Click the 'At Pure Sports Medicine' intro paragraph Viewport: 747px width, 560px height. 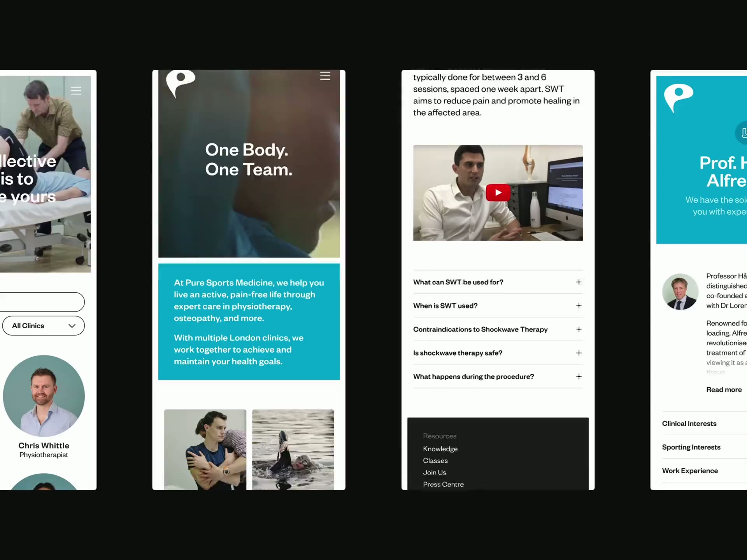tap(249, 300)
